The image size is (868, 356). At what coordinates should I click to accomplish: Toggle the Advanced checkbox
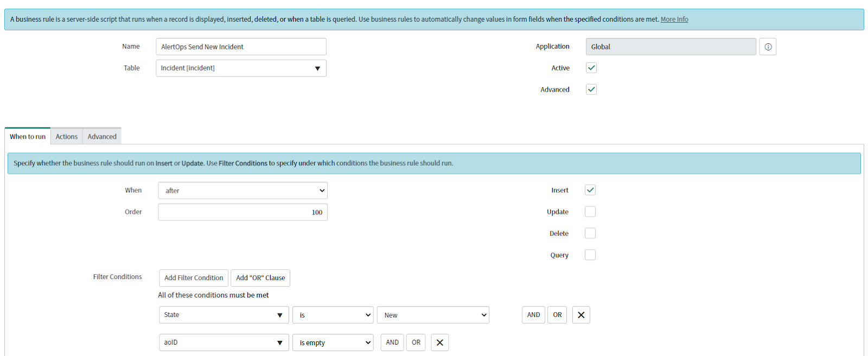591,89
